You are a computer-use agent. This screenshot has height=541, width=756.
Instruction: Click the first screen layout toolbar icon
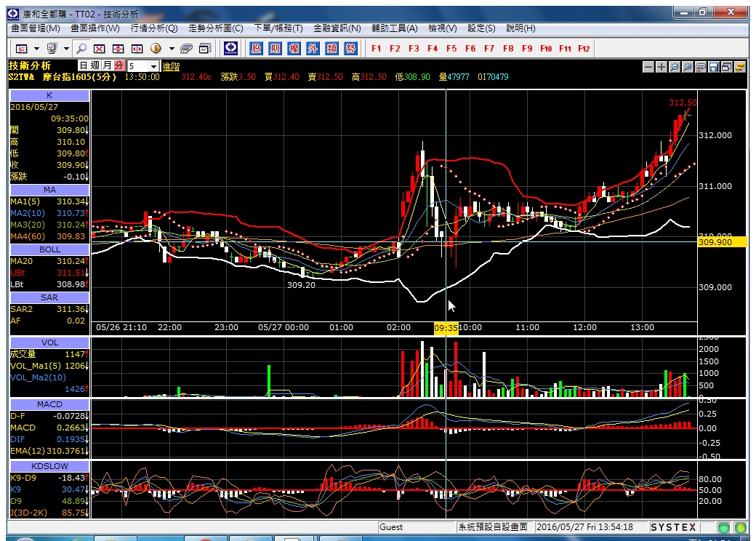22,49
